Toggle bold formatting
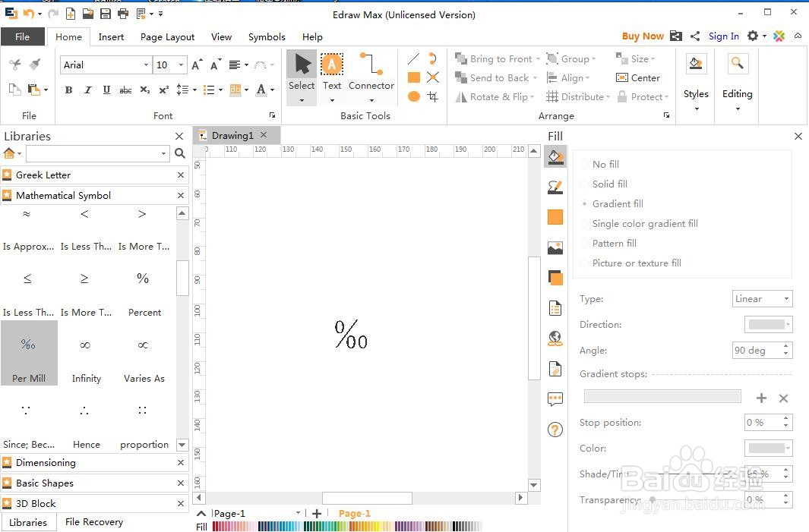This screenshot has height=532, width=809. click(x=68, y=90)
